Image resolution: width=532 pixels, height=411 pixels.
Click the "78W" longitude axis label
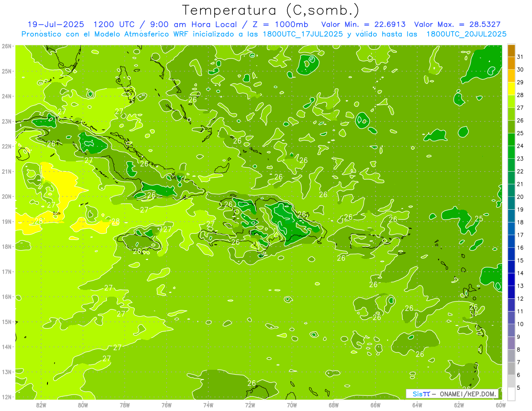click(125, 405)
